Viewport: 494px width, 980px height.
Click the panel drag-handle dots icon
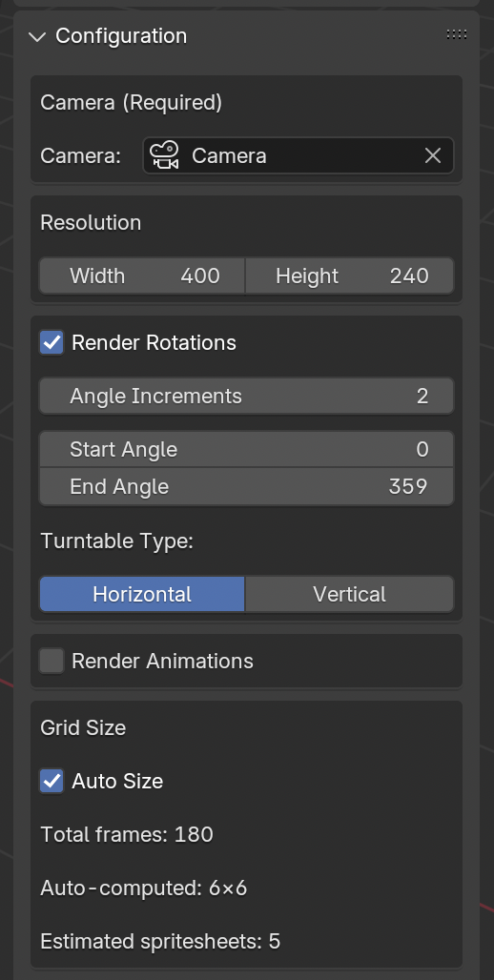pyautogui.click(x=457, y=34)
